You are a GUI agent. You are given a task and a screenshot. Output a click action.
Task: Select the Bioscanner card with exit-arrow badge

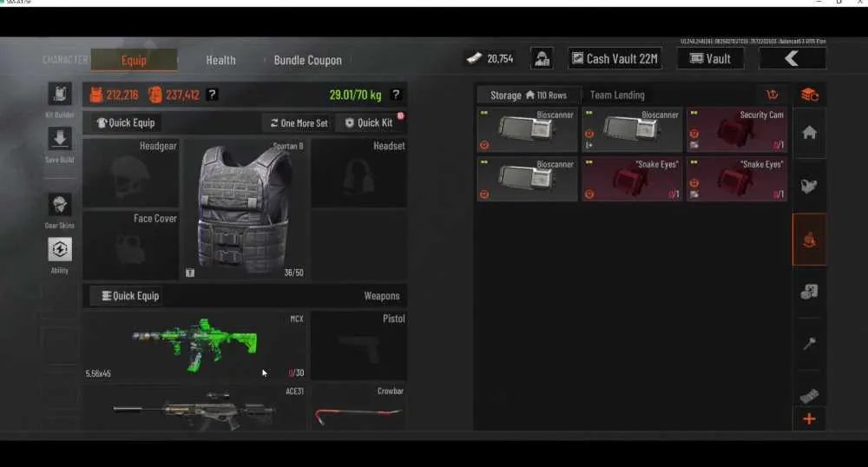tap(632, 130)
